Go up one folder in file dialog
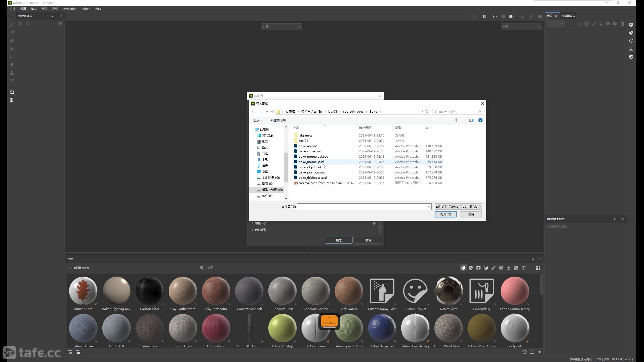The width and height of the screenshot is (644, 362). [272, 112]
